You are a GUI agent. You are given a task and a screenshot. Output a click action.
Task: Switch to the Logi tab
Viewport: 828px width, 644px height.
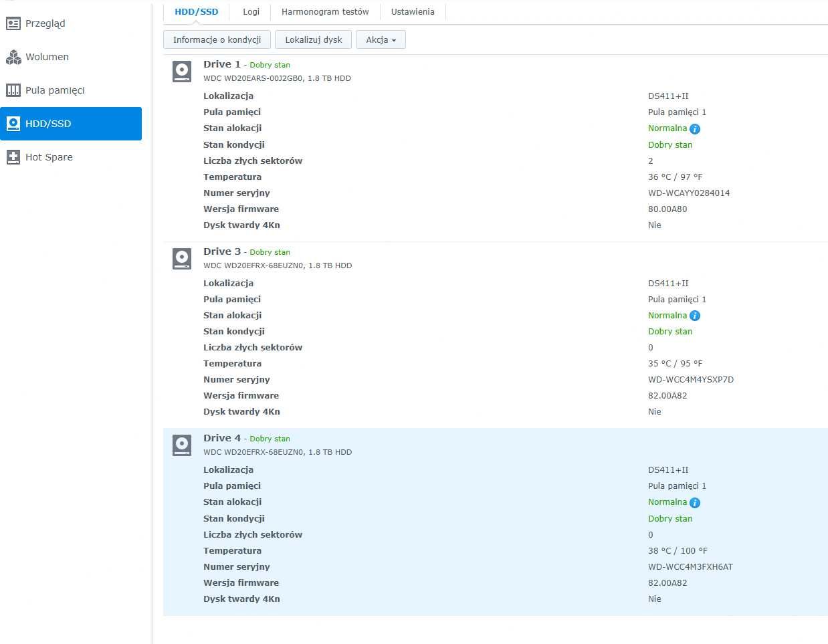pos(251,12)
